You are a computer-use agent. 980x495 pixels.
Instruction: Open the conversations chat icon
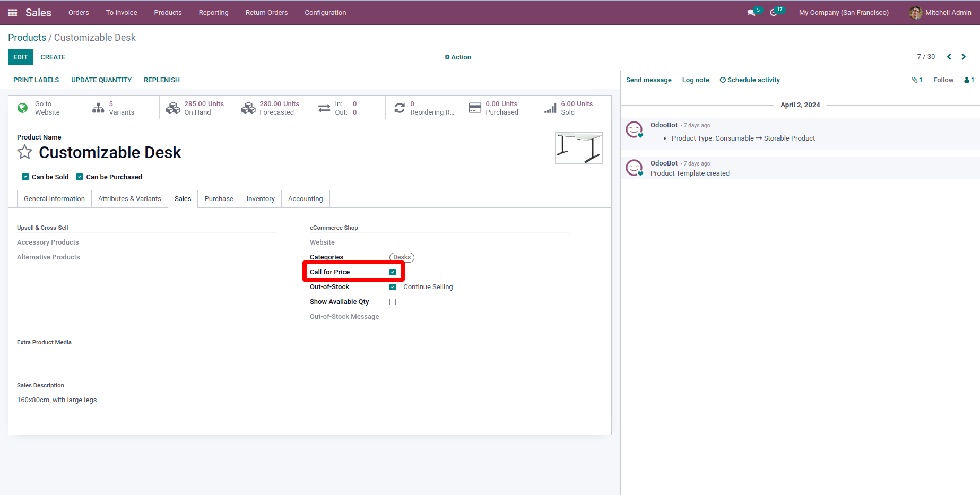pos(751,13)
